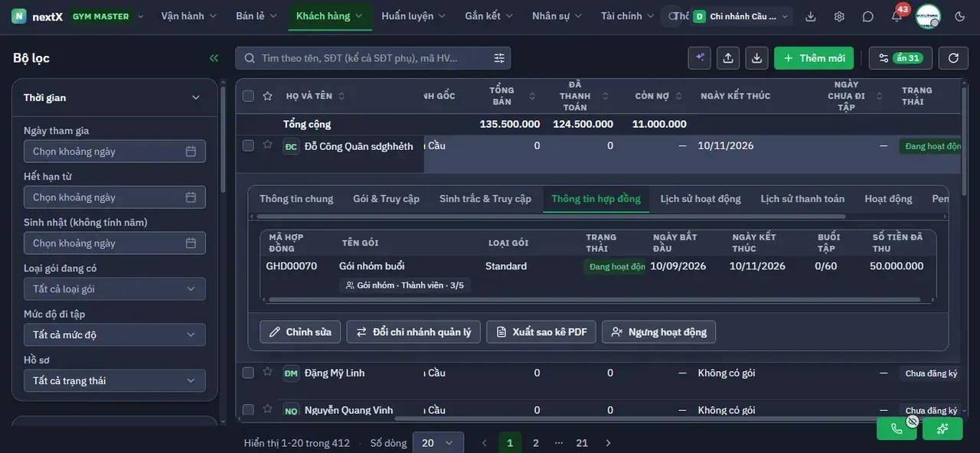Click the download/export button beside Thêm mới
The height and width of the screenshot is (453, 980).
point(756,58)
